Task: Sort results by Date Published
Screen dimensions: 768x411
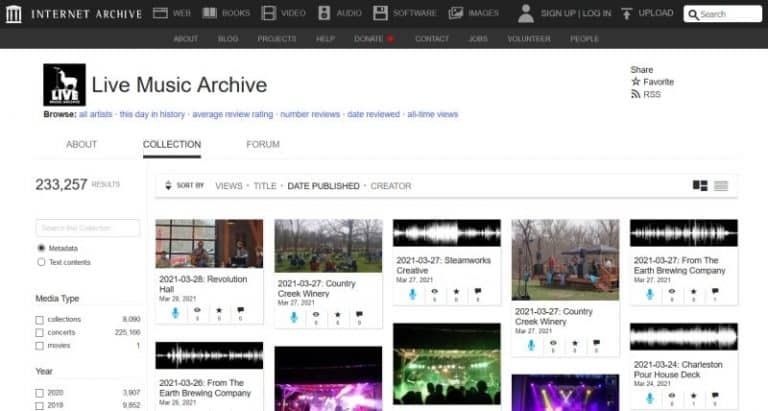Action: coord(323,186)
